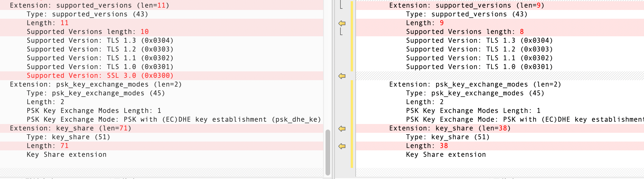Screen dimensions: 644x179
Task: Click merge arrow on the SSL 3.0 row
Action: [x=342, y=76]
